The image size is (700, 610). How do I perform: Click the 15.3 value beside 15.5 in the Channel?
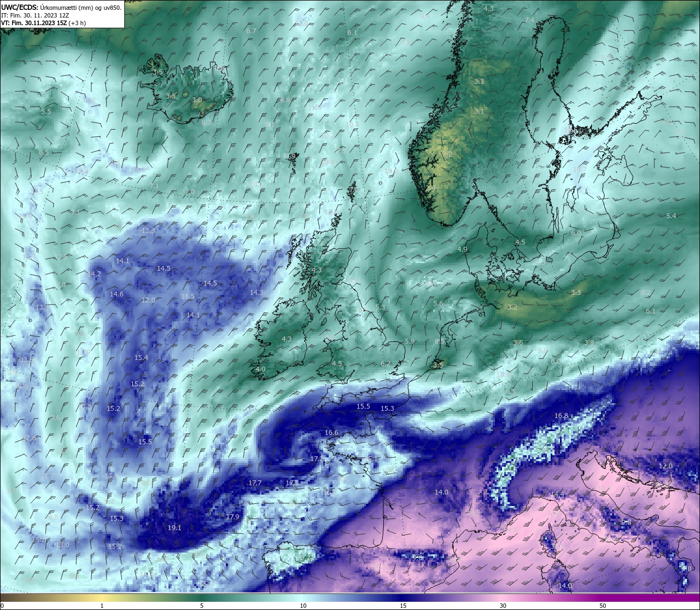click(387, 409)
